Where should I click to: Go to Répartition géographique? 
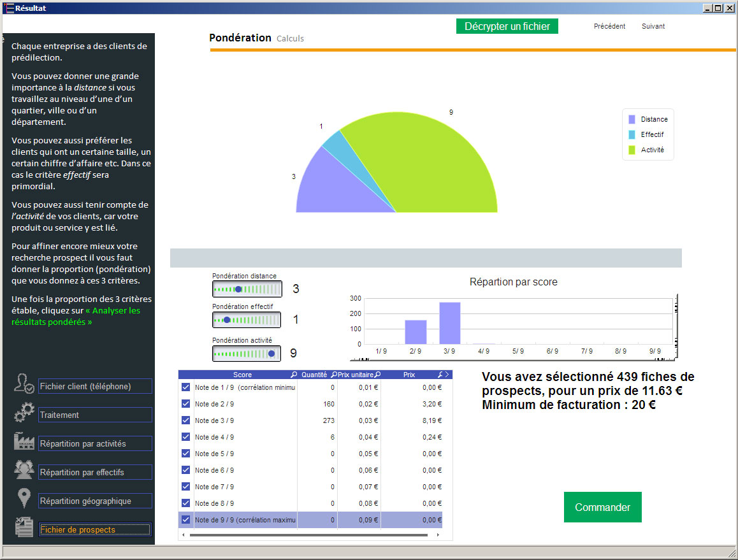[x=95, y=501]
